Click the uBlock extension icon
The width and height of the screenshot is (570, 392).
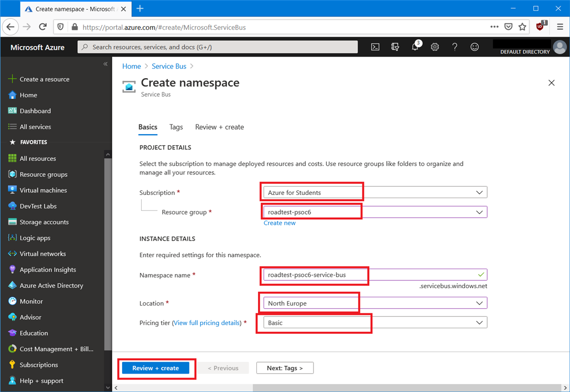click(540, 27)
